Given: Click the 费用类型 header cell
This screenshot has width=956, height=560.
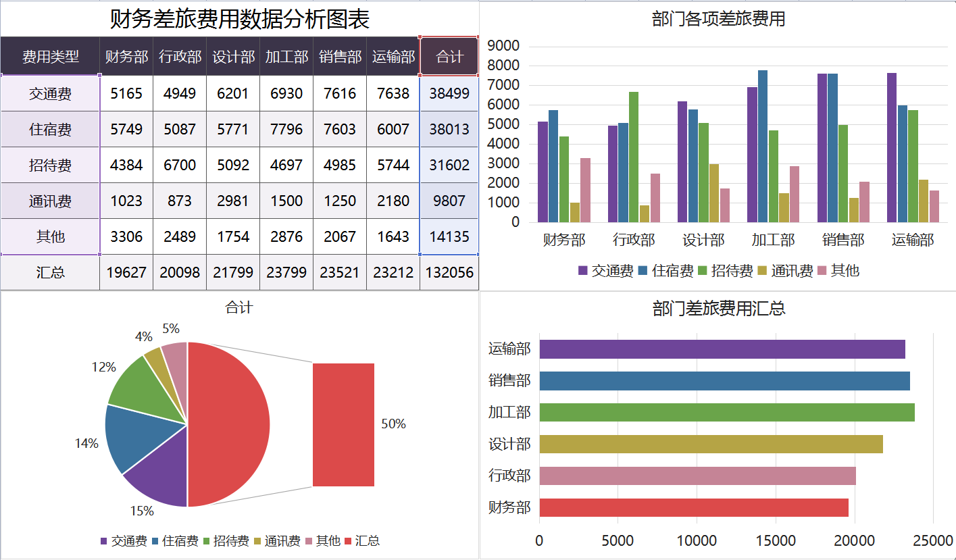Looking at the screenshot, I should coord(50,57).
